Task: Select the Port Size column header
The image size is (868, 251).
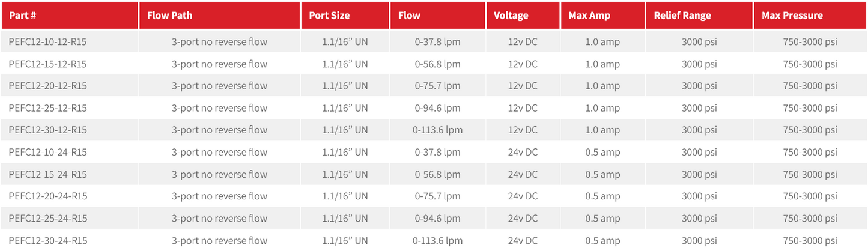Action: [329, 15]
